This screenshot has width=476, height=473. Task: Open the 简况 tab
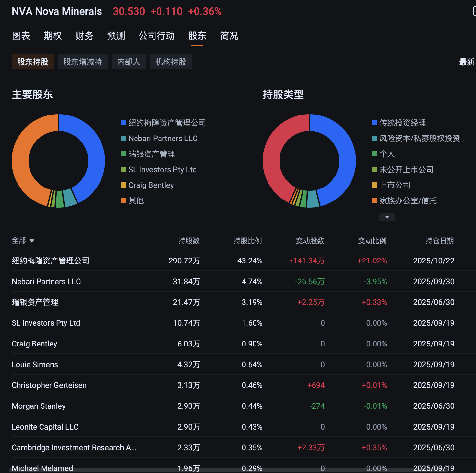pos(229,36)
